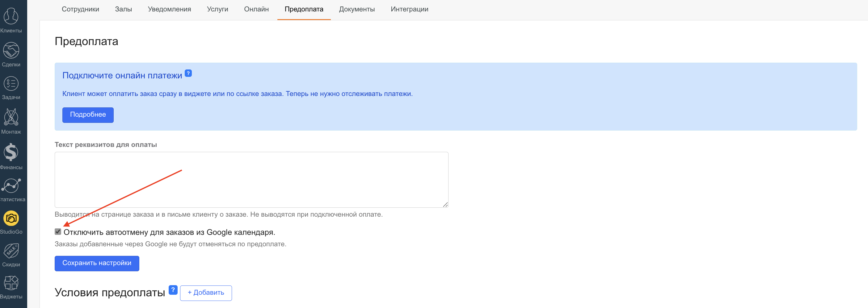This screenshot has height=308, width=868.
Task: Switch to the Онлайн tab
Action: click(256, 9)
